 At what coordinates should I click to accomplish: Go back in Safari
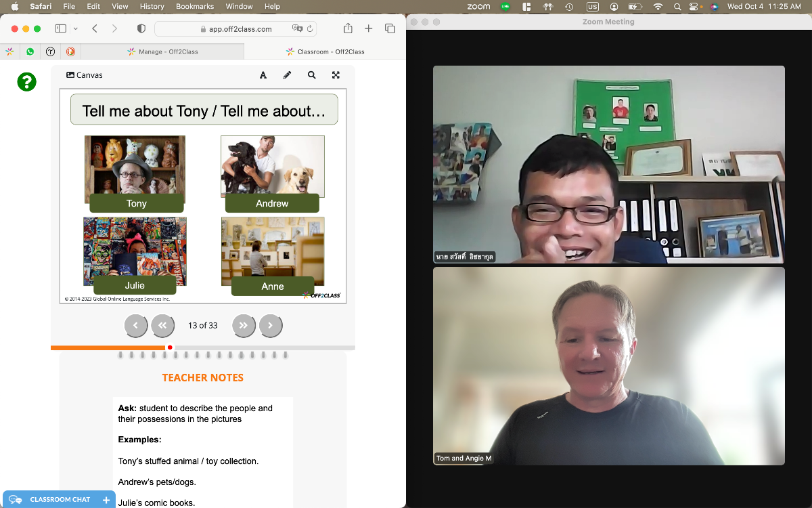coord(95,28)
